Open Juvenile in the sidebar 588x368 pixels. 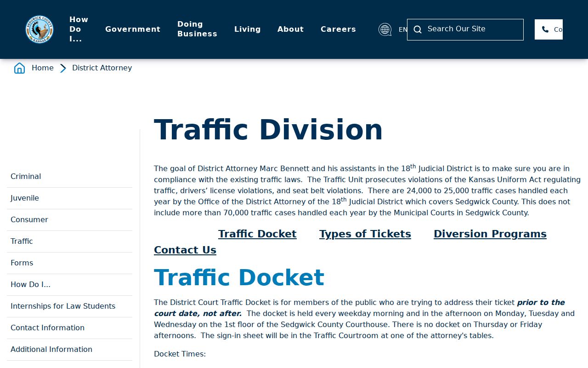[x=69, y=198]
